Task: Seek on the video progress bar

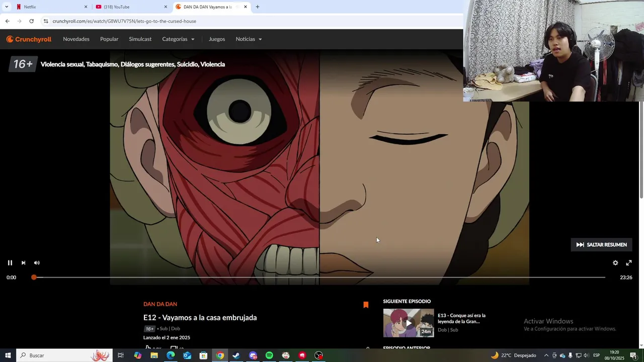Action: click(x=319, y=278)
